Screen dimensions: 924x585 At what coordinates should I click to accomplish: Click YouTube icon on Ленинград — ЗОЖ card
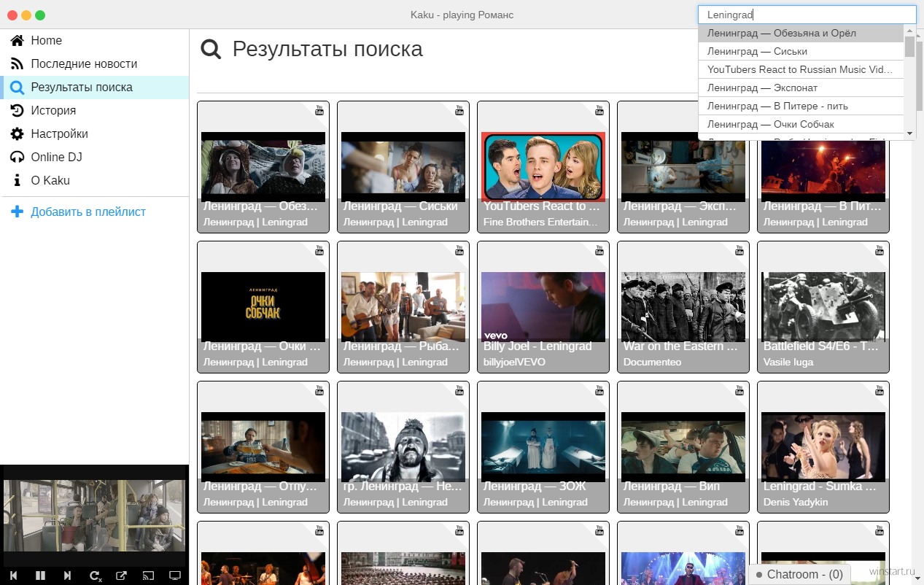(x=599, y=390)
